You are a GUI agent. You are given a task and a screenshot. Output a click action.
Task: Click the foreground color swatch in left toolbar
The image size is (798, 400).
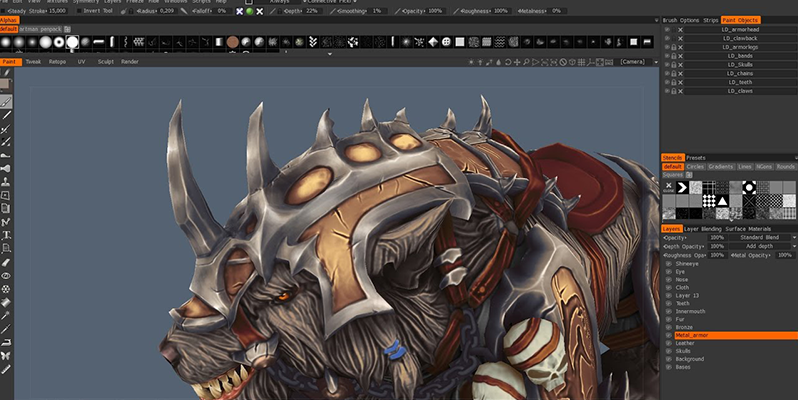(x=6, y=84)
